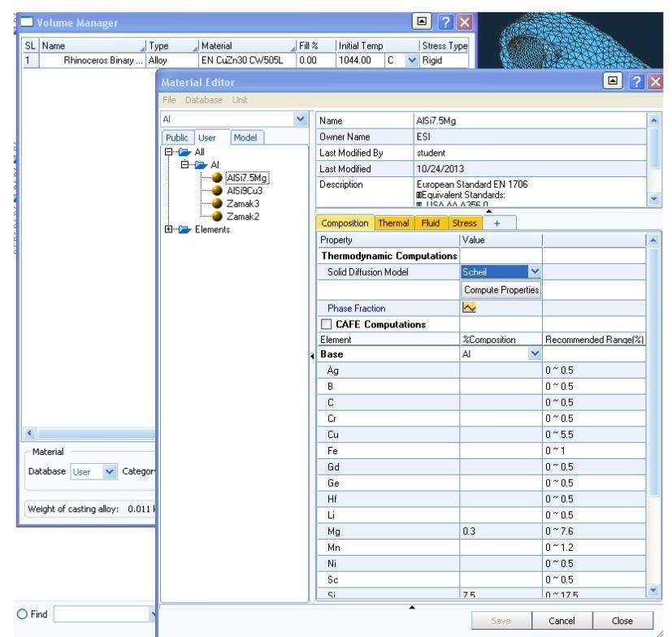Open the Database menu
The width and height of the screenshot is (672, 637).
[204, 100]
